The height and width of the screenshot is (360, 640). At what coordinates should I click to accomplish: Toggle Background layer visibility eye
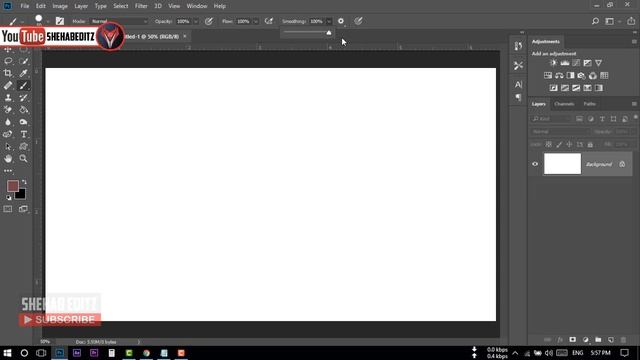click(x=535, y=164)
